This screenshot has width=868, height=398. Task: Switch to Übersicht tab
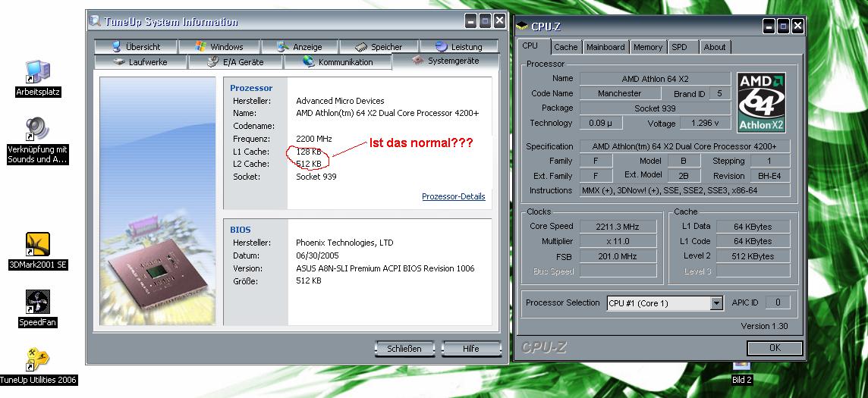pos(136,47)
